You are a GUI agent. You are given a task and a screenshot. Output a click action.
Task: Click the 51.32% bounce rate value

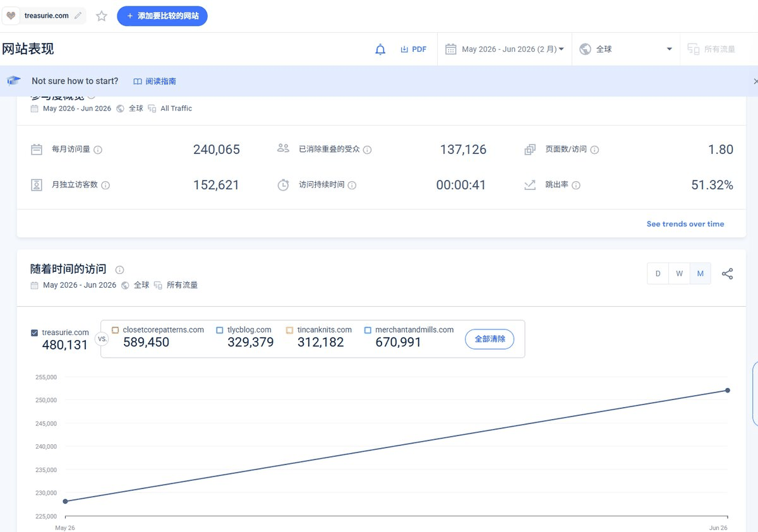tap(713, 185)
